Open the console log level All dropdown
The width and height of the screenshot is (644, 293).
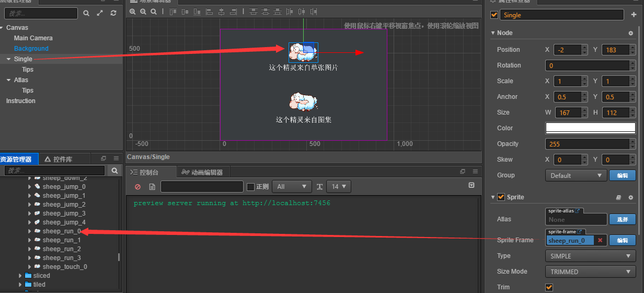(x=292, y=187)
